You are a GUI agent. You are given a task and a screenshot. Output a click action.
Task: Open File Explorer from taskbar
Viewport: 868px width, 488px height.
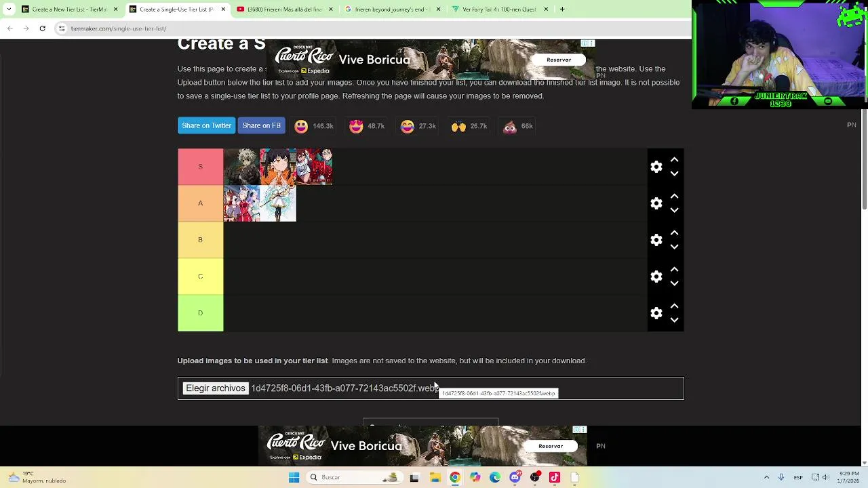(x=435, y=477)
